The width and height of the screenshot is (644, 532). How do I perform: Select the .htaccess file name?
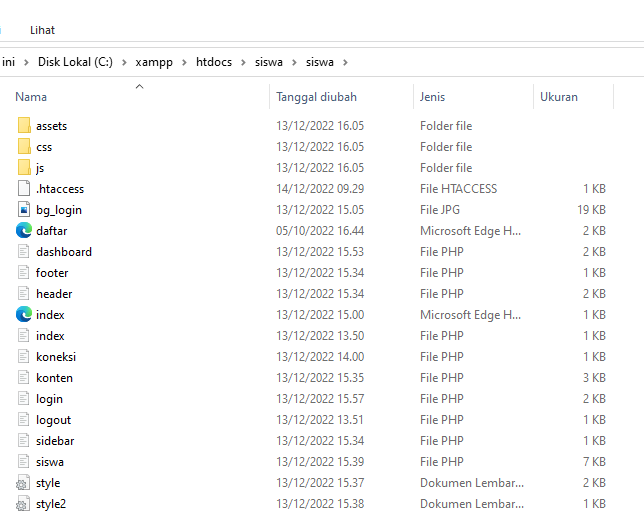point(60,189)
